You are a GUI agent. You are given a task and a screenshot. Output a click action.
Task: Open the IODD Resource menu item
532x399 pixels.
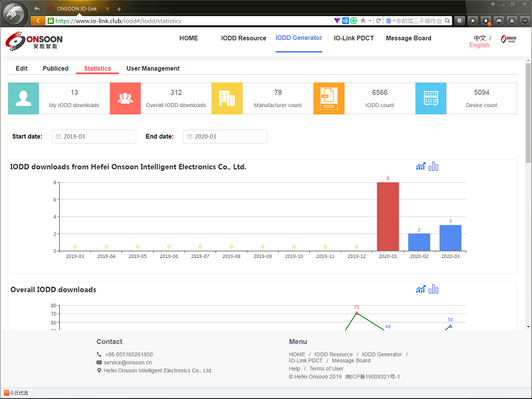(x=243, y=38)
